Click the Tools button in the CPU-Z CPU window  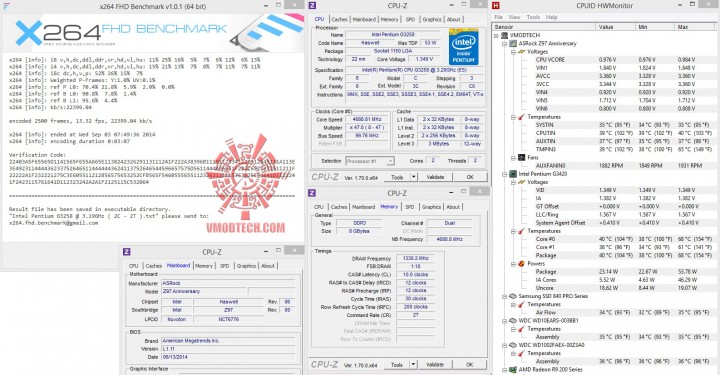(x=397, y=177)
